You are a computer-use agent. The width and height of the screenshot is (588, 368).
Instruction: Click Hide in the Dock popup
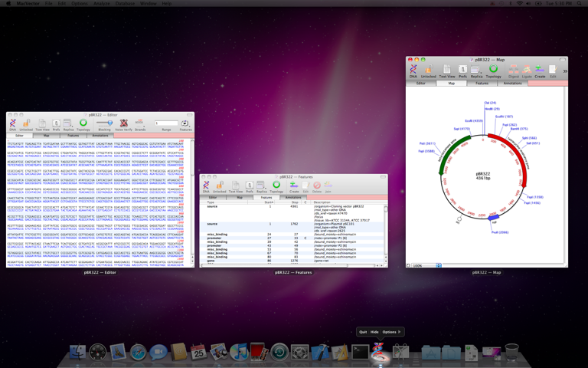(374, 332)
